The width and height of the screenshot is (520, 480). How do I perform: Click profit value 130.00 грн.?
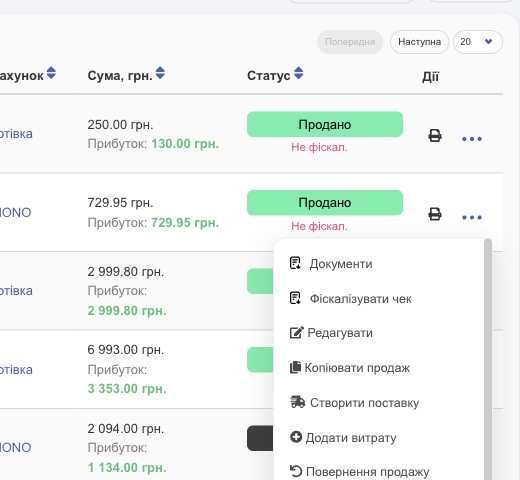click(x=185, y=144)
